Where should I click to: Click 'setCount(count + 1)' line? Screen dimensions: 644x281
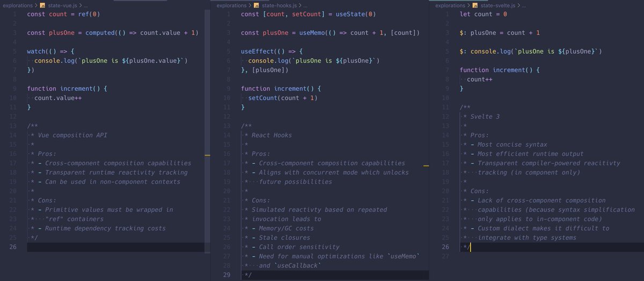coord(282,98)
